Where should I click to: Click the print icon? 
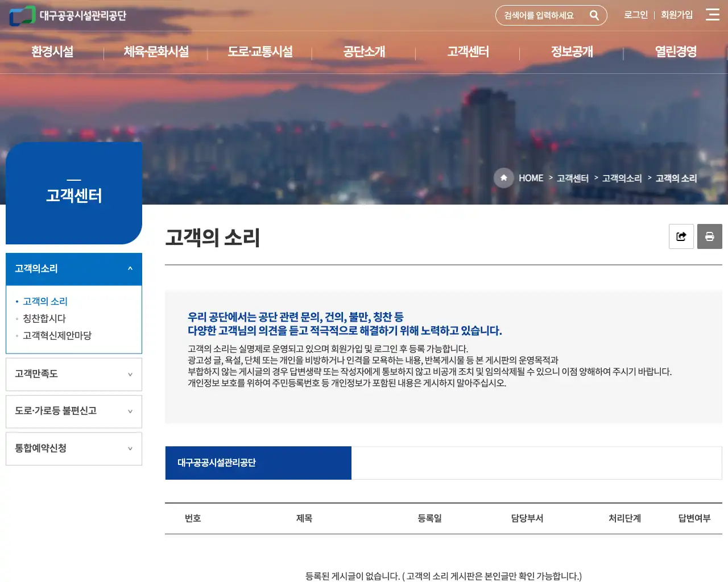[709, 236]
